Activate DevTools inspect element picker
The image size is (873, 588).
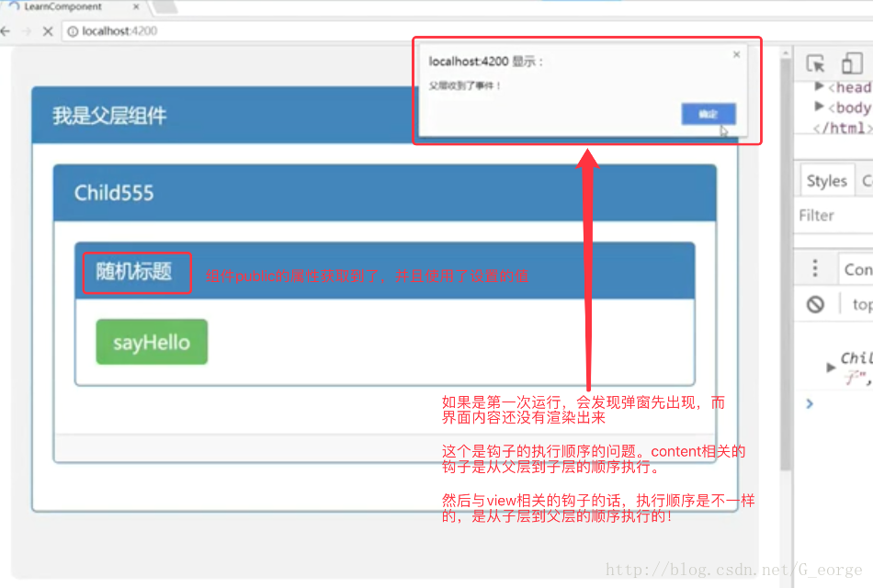(x=815, y=63)
